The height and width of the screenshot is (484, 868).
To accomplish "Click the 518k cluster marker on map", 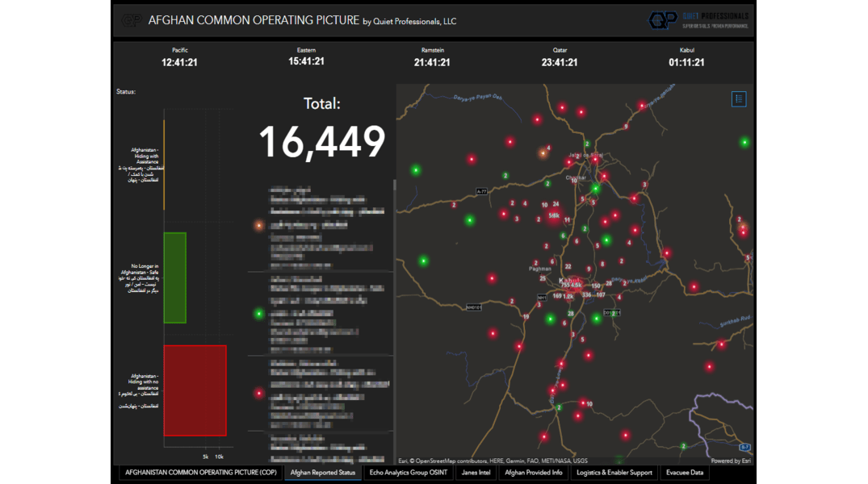I will 554,215.
